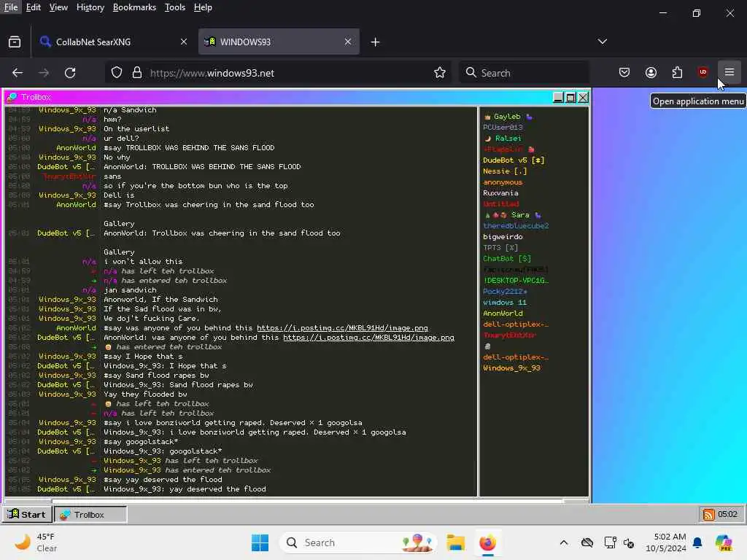Click the Firefox search box
747x560 pixels.
[x=524, y=72]
